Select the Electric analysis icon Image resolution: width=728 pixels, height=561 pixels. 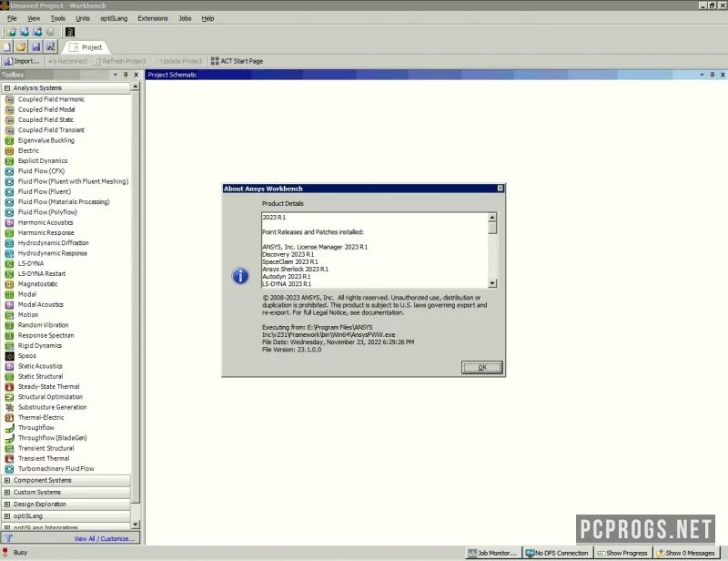click(x=9, y=150)
